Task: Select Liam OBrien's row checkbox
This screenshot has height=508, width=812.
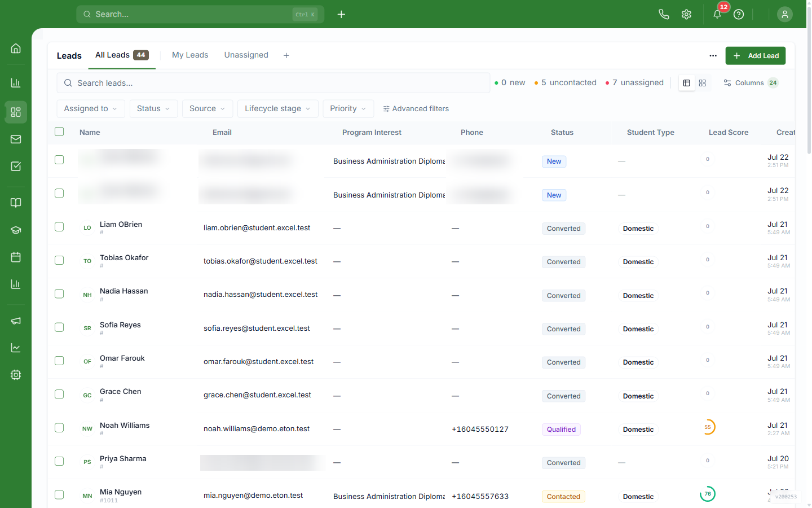Action: click(x=59, y=227)
